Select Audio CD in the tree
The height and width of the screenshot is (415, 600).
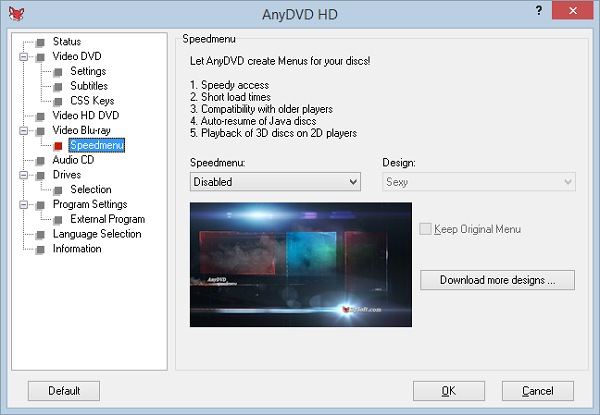point(73,160)
